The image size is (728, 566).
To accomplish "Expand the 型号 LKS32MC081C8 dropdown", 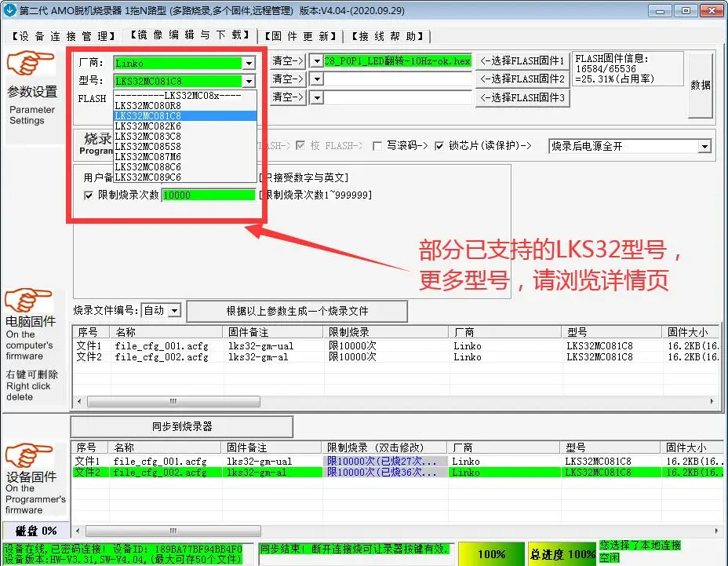I will coord(249,82).
